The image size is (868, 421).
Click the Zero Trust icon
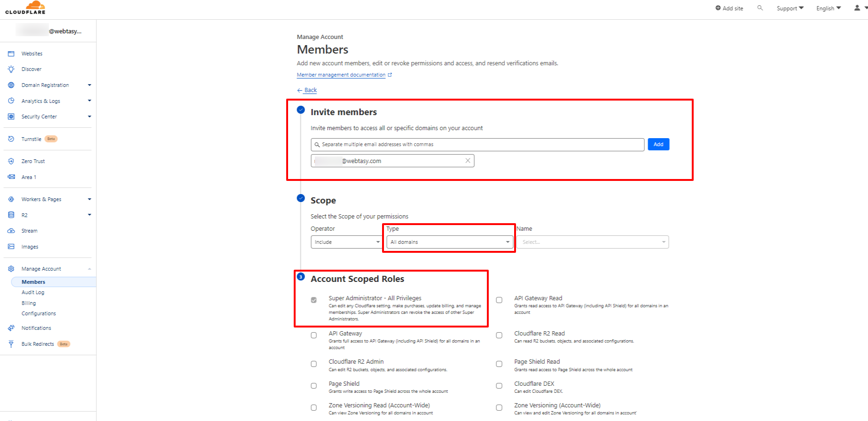11,161
